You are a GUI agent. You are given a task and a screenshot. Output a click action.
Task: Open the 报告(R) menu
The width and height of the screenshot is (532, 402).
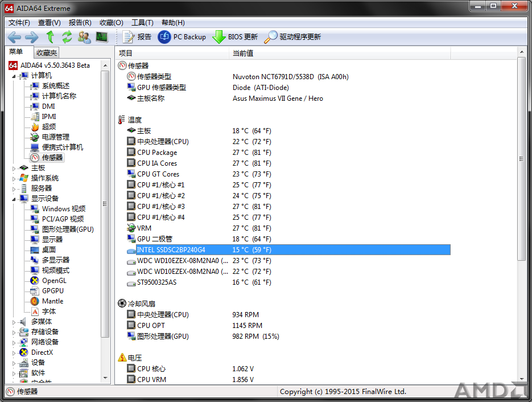[x=80, y=22]
